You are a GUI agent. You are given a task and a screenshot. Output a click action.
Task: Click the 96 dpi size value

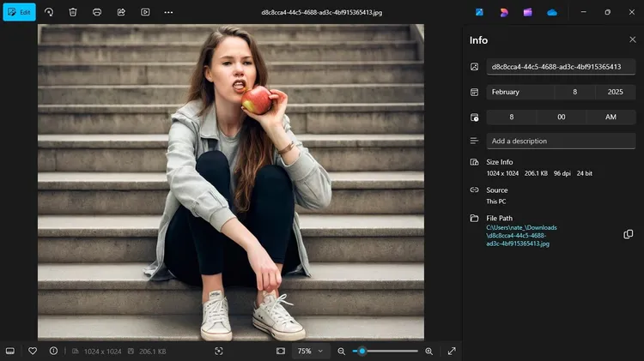pos(562,173)
